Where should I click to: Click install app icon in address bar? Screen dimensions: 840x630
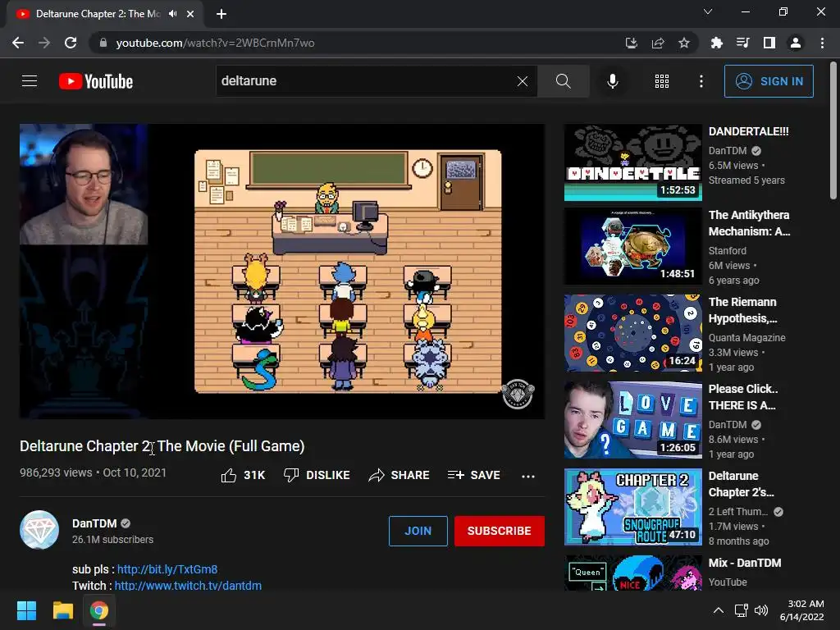pyautogui.click(x=631, y=43)
